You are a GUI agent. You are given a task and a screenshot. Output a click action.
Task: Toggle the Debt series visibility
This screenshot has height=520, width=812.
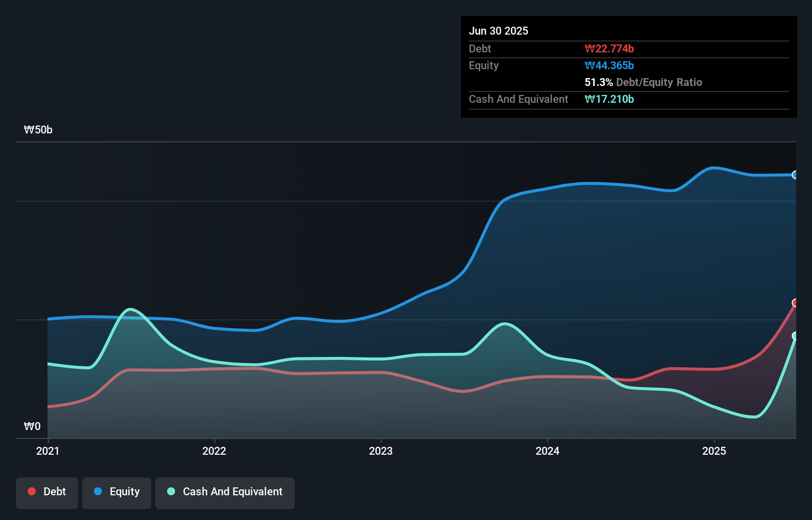[46, 492]
